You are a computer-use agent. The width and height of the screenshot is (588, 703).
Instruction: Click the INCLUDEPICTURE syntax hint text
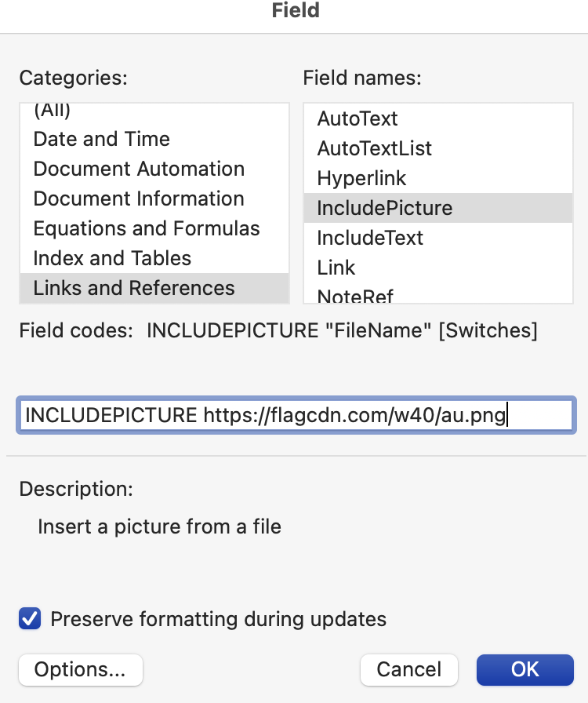tap(341, 330)
